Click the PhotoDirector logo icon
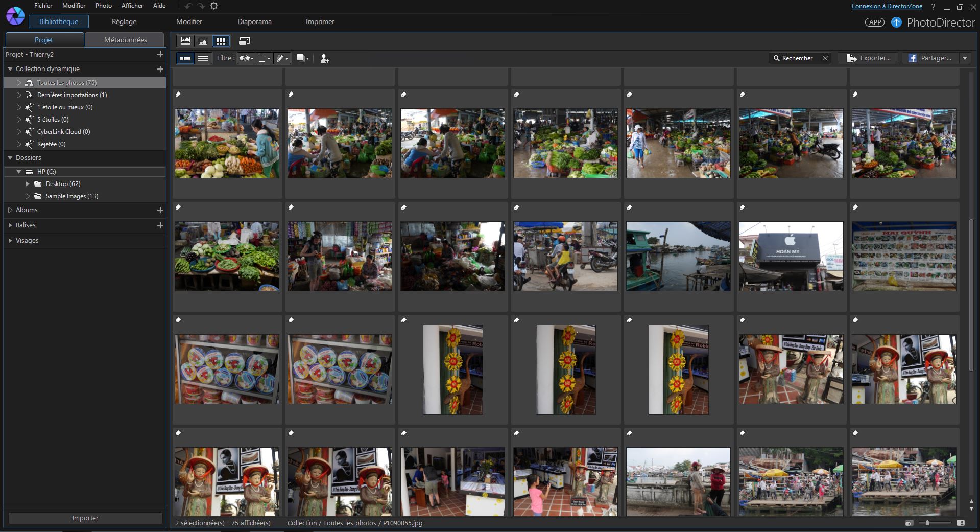The width and height of the screenshot is (980, 532). pyautogui.click(x=15, y=16)
